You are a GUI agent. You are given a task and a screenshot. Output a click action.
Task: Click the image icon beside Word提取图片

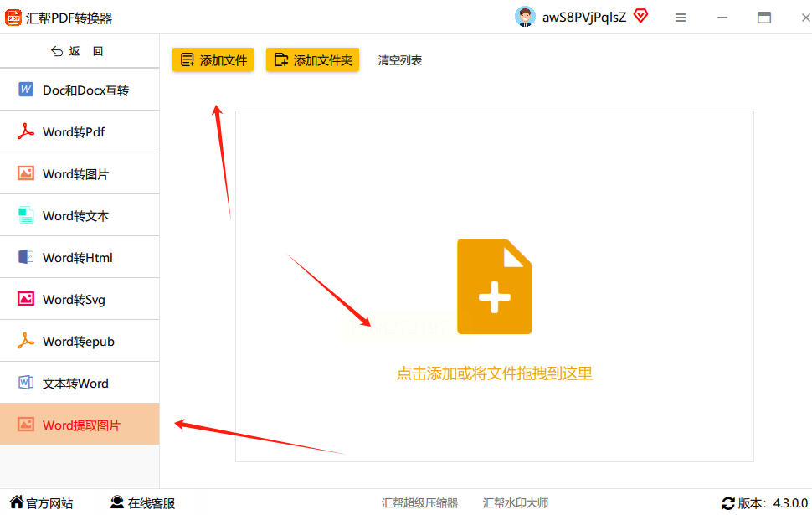click(26, 425)
